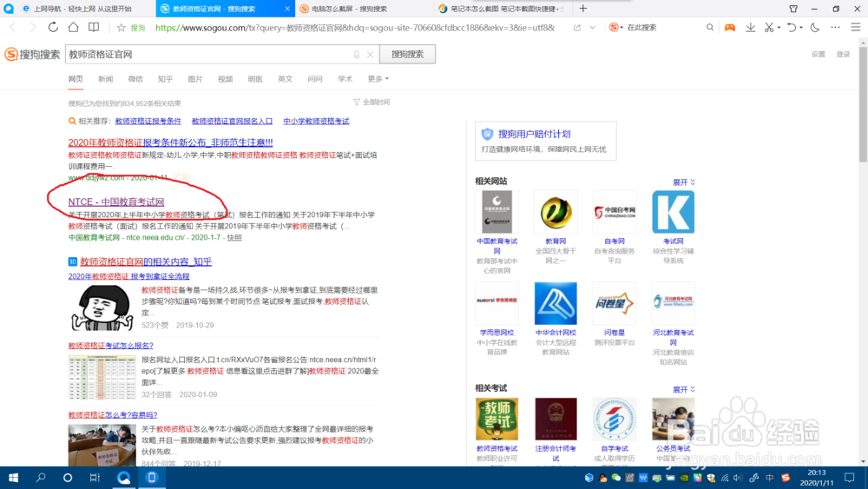Open WeChat icon in system tray
The image size is (868, 489).
[x=616, y=478]
